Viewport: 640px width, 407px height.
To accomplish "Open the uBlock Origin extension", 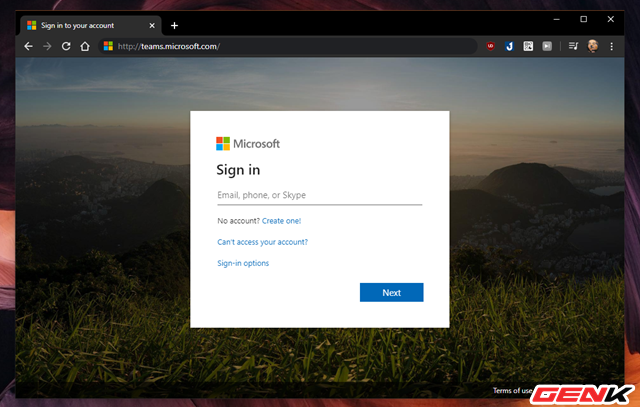I will [491, 47].
